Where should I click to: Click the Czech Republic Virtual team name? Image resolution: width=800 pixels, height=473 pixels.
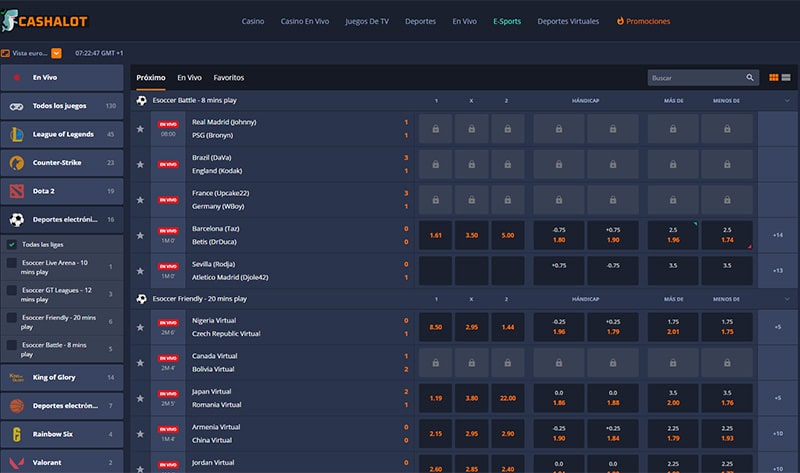tap(226, 334)
